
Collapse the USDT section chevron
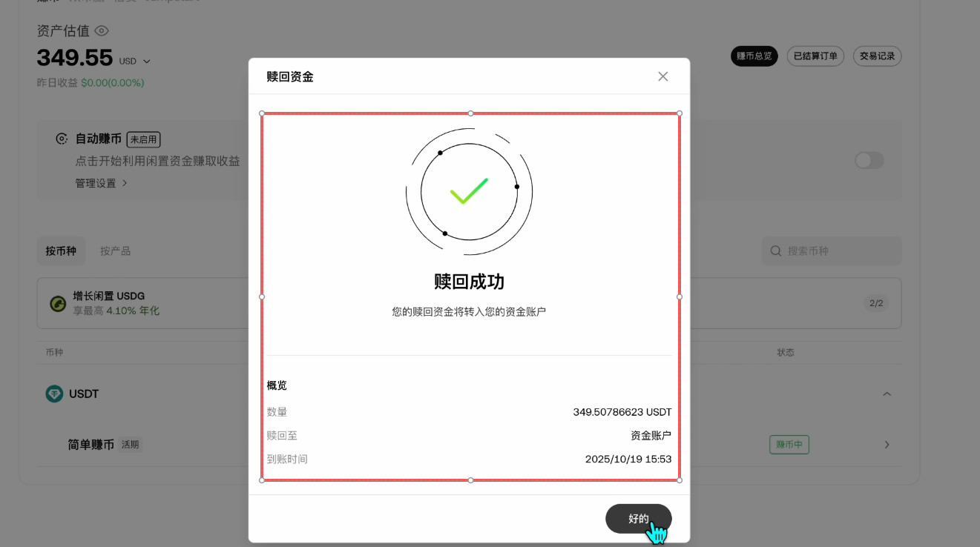point(887,394)
